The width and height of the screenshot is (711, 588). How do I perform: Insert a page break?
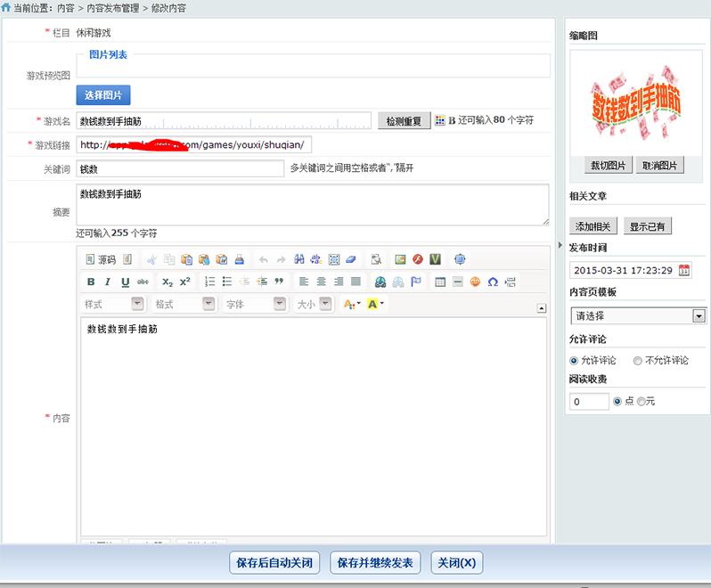(511, 282)
